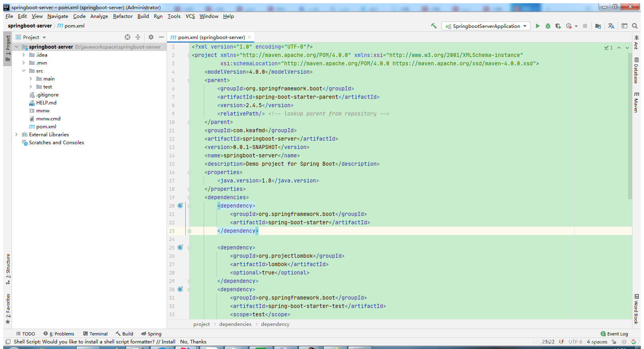
Task: Open Project Structure folder icon
Action: pos(598,26)
